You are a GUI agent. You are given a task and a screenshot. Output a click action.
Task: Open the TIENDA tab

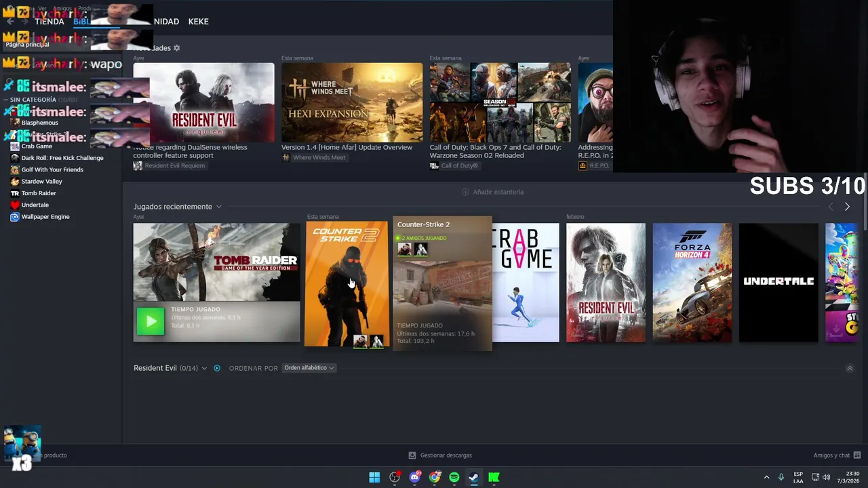pos(50,22)
